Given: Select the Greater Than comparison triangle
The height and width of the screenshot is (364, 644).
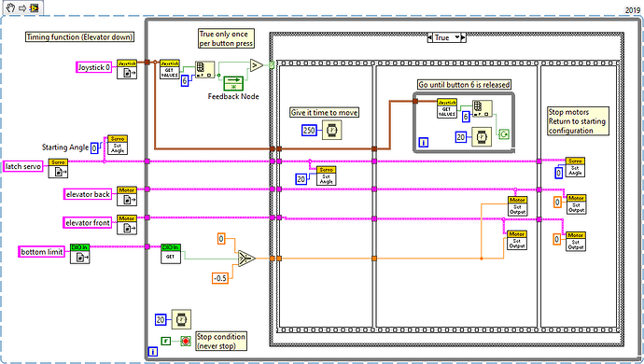Looking at the screenshot, I should [x=257, y=65].
